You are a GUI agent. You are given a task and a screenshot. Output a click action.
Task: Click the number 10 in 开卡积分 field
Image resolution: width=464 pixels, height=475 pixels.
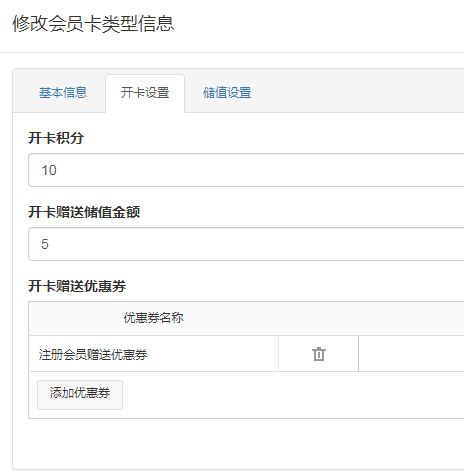pyautogui.click(x=49, y=170)
